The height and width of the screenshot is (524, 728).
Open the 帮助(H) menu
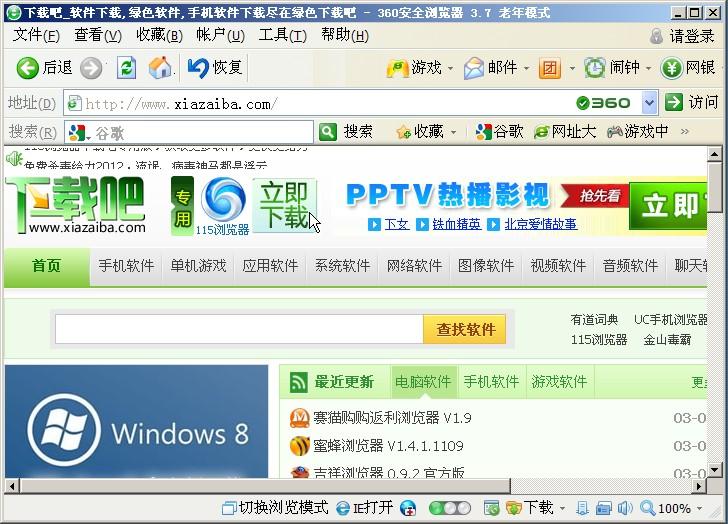pos(345,35)
